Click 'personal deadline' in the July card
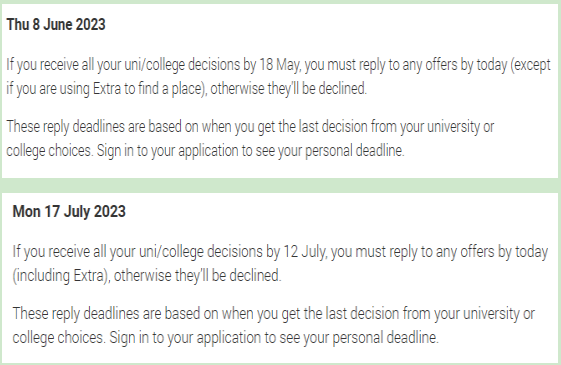Image resolution: width=561 pixels, height=365 pixels. click(x=385, y=337)
